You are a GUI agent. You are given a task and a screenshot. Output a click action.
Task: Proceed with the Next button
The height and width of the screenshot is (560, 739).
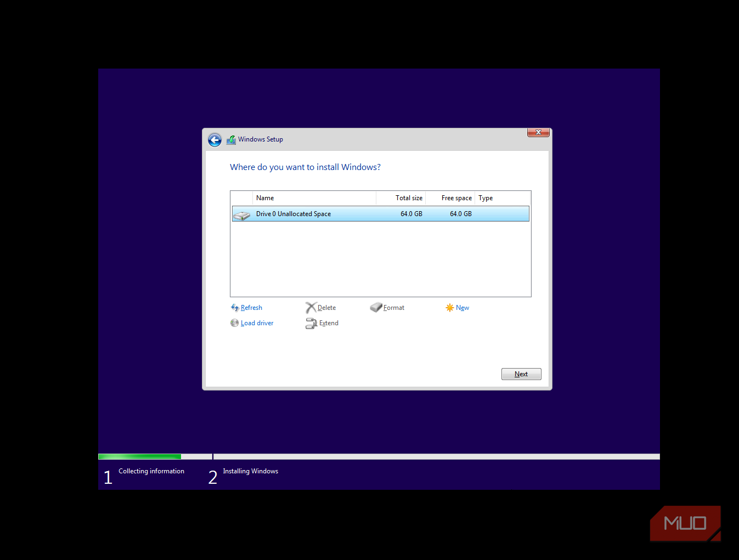tap(521, 374)
